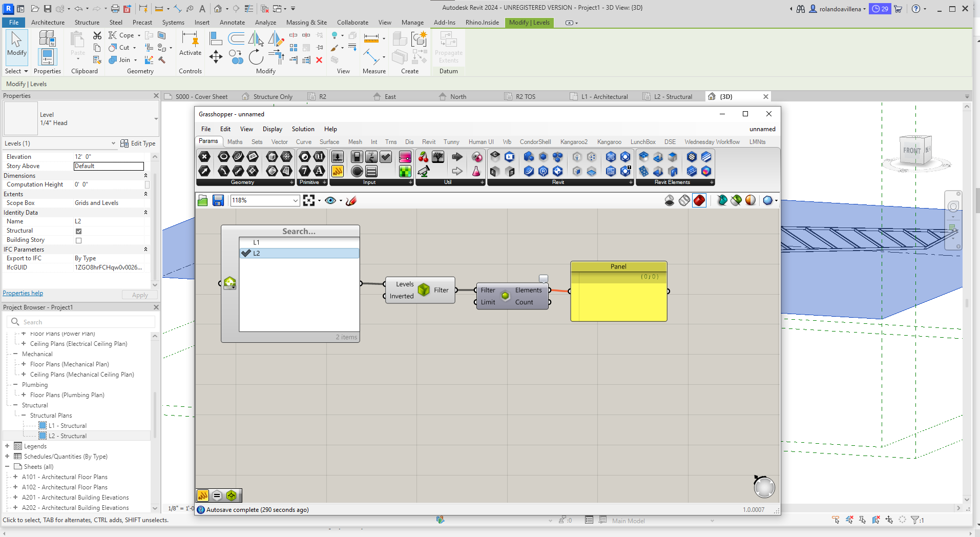Click Grasshopper zoom extents icon
Viewport: 980px width, 537px height.
tap(308, 200)
